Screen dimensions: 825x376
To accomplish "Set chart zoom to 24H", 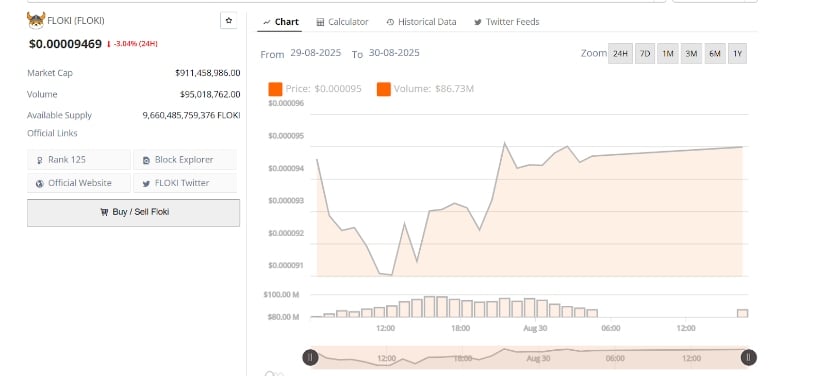I will [620, 54].
